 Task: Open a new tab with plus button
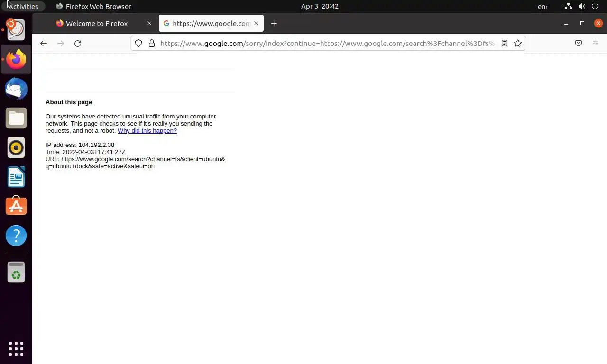click(274, 23)
